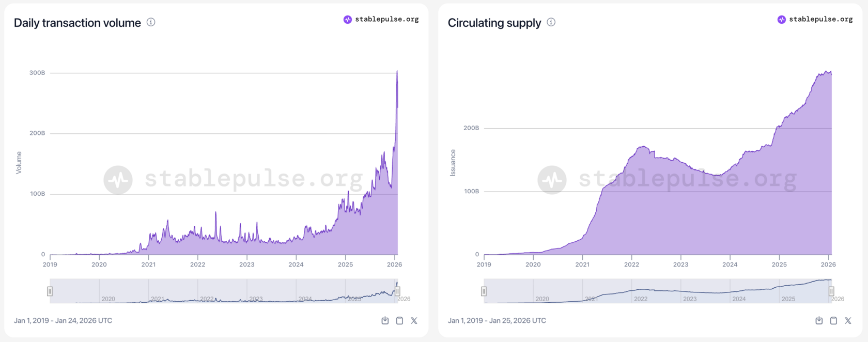Copy the Circulating supply chart to clipboard
The width and height of the screenshot is (868, 342).
[833, 321]
